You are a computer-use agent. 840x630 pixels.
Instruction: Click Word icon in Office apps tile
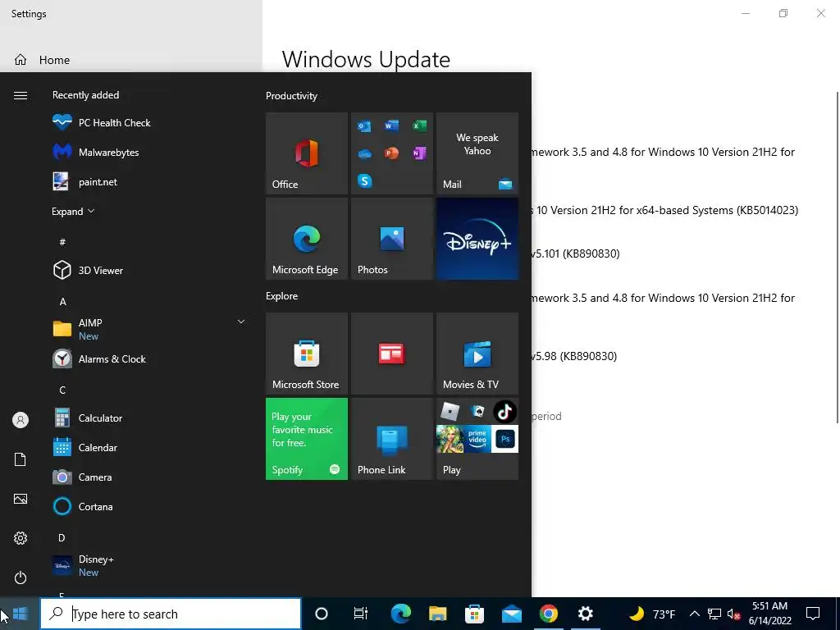[x=391, y=126]
